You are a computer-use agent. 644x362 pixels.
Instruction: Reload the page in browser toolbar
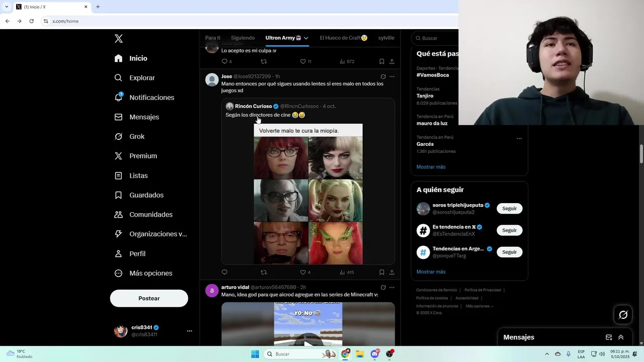(x=31, y=21)
